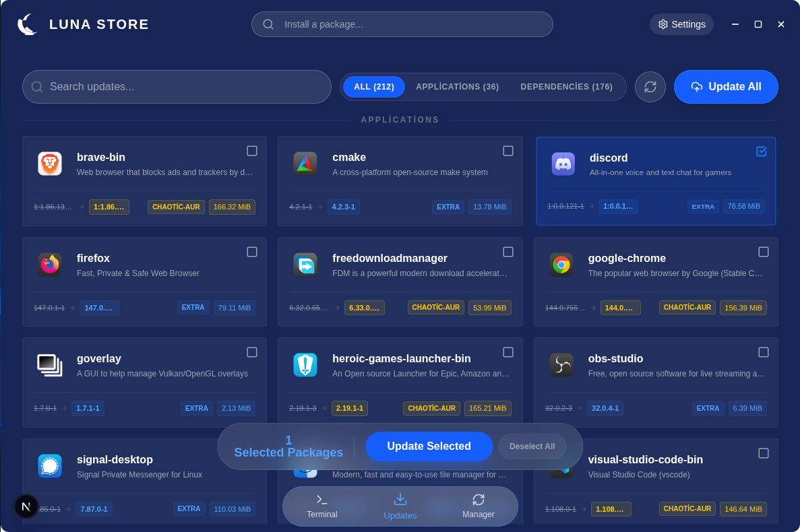800x532 pixels.
Task: Click the firefox 79.11 MiB size badge
Action: point(234,308)
